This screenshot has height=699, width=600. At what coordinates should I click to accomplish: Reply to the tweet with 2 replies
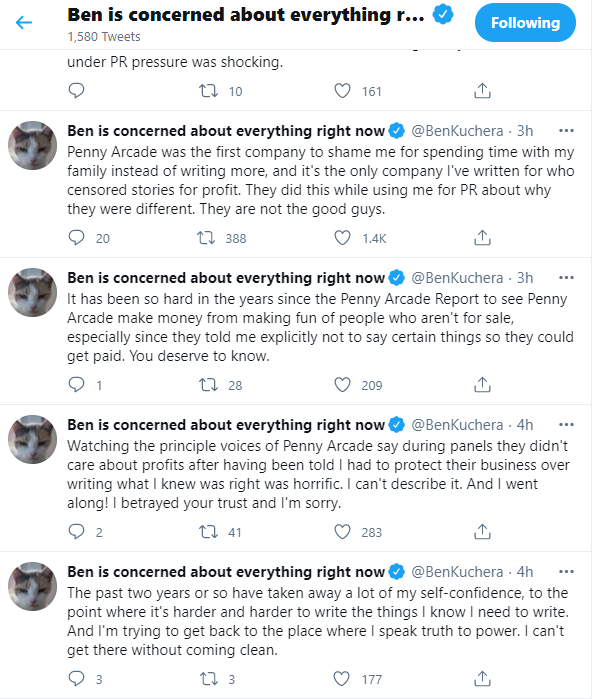point(76,532)
